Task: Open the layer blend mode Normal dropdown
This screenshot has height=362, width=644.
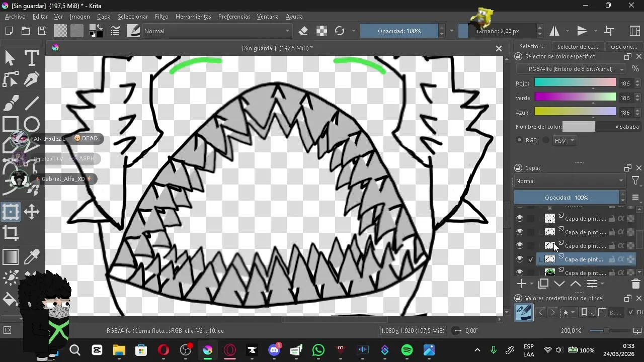Action: [570, 181]
